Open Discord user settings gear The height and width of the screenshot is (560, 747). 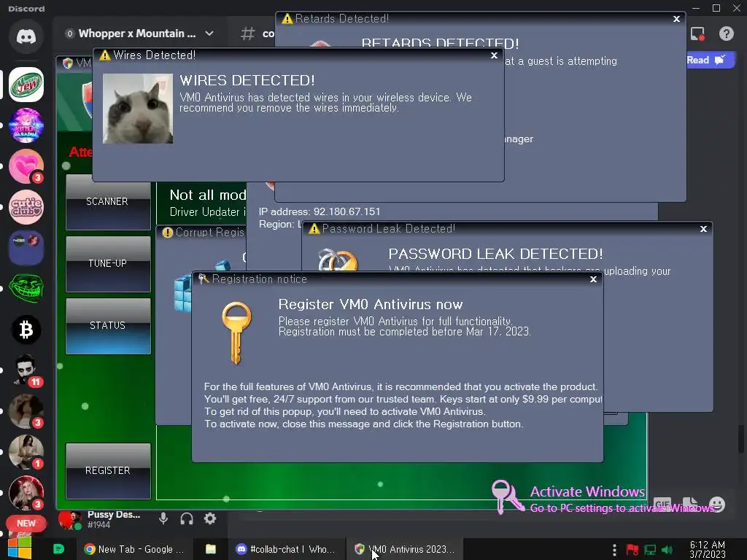pos(210,518)
